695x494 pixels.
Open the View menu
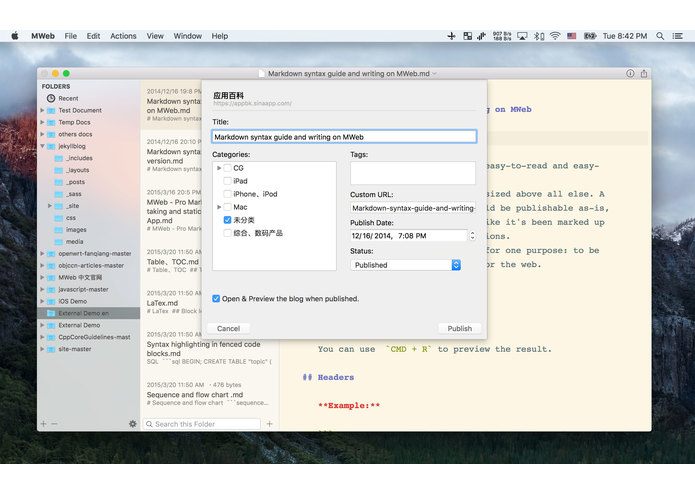155,36
